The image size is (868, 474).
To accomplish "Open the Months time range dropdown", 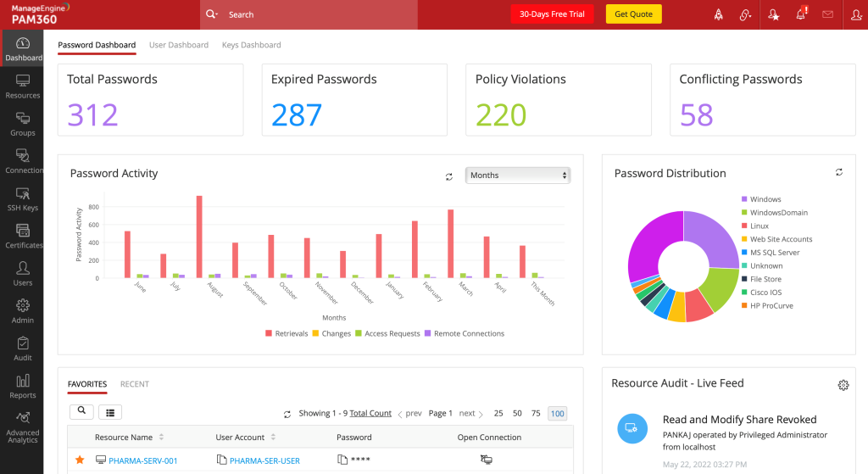I will [x=518, y=176].
